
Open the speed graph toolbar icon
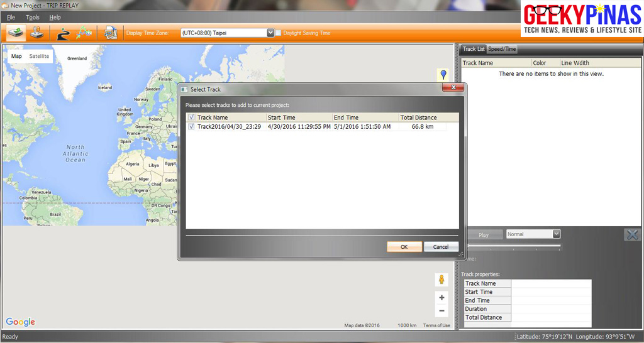84,33
